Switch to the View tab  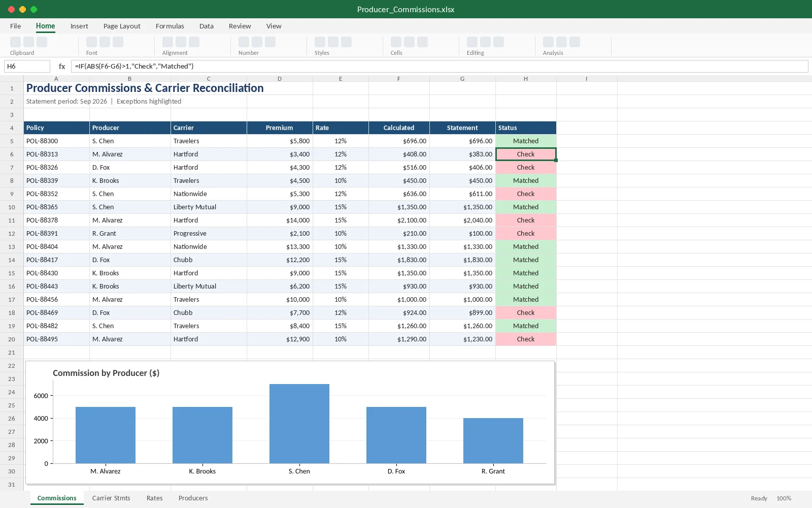274,26
